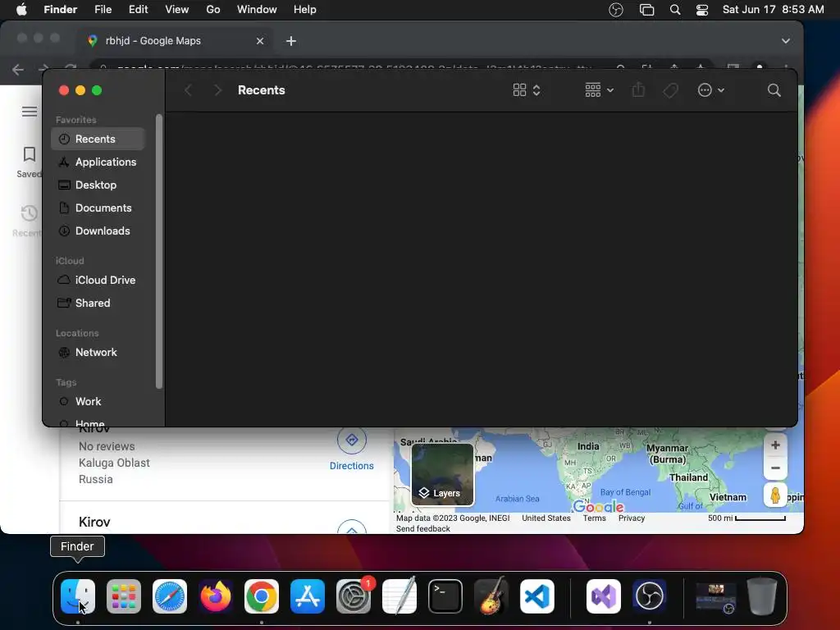
Task: Launch Firefox from the Dock
Action: click(x=216, y=596)
